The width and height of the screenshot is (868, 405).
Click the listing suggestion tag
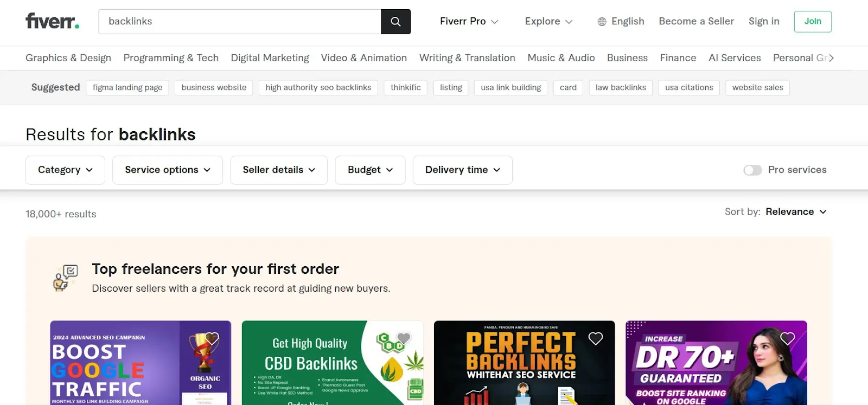[x=451, y=88]
